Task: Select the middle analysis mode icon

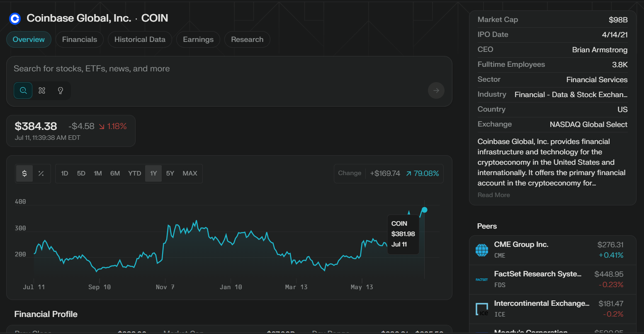Action: (42, 90)
